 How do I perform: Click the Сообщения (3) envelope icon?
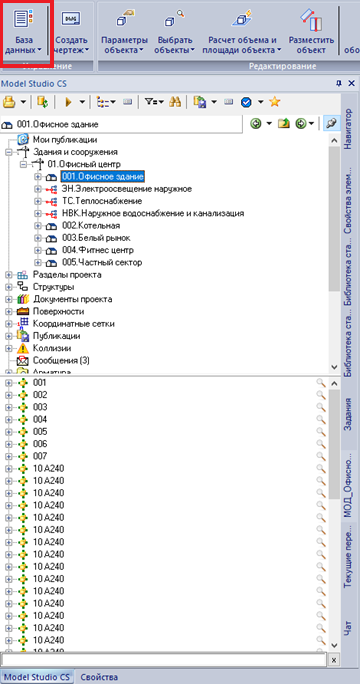click(22, 361)
